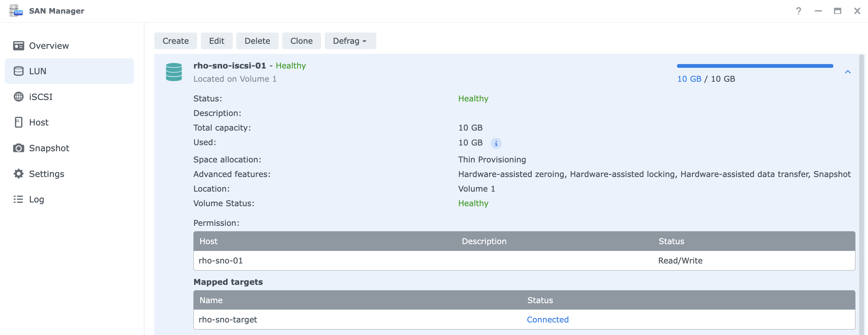
Task: Open the Used capacity info tooltip
Action: pos(496,143)
